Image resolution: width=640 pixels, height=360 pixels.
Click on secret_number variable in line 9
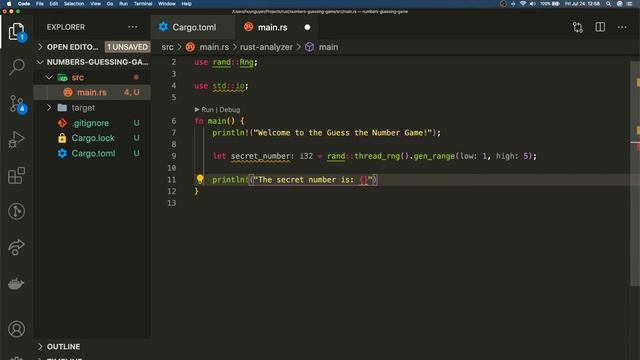point(261,156)
